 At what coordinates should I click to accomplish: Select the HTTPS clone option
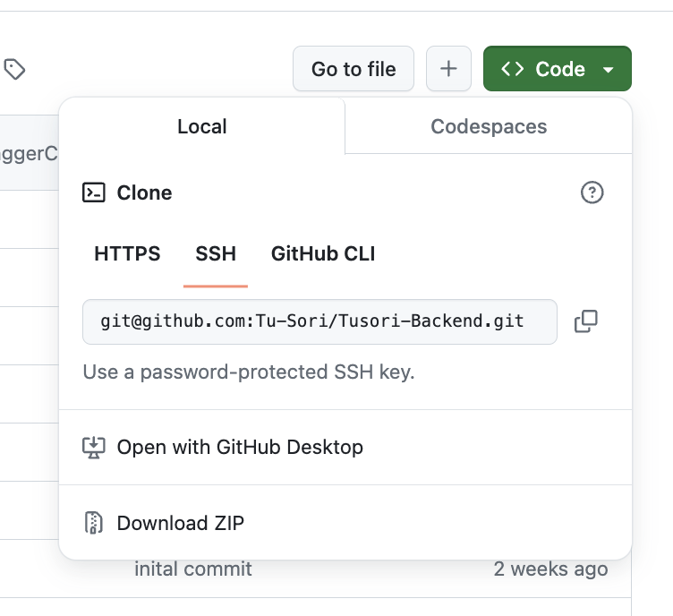point(127,253)
